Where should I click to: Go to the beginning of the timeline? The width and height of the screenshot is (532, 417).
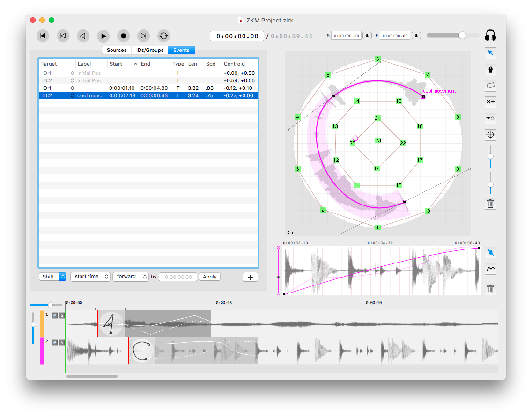click(43, 36)
